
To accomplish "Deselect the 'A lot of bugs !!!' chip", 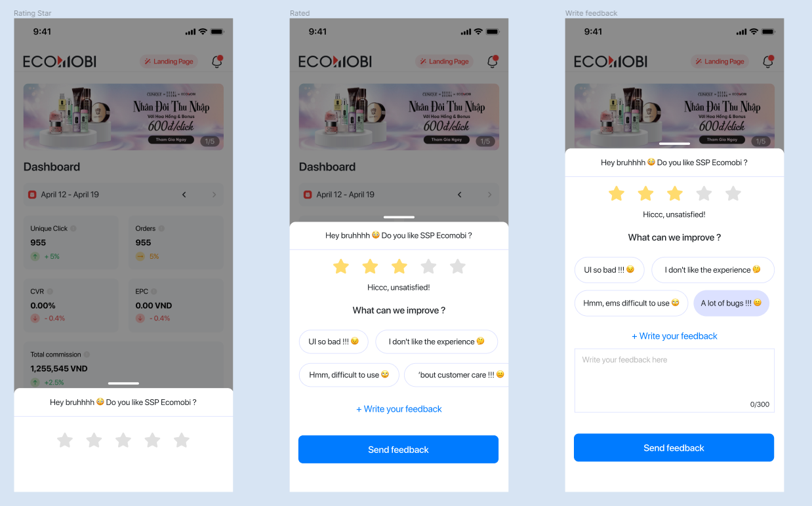I will click(x=731, y=303).
